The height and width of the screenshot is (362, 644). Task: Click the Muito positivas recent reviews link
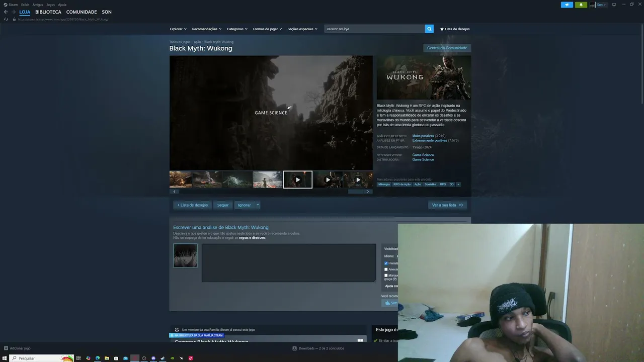tap(423, 136)
